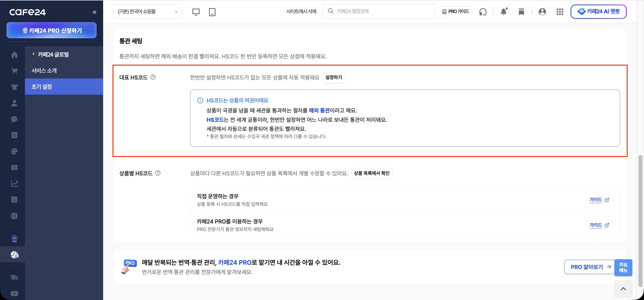Click 카페24 PRO blue text in banner
Image resolution: width=644 pixels, height=300 pixels.
234,262
